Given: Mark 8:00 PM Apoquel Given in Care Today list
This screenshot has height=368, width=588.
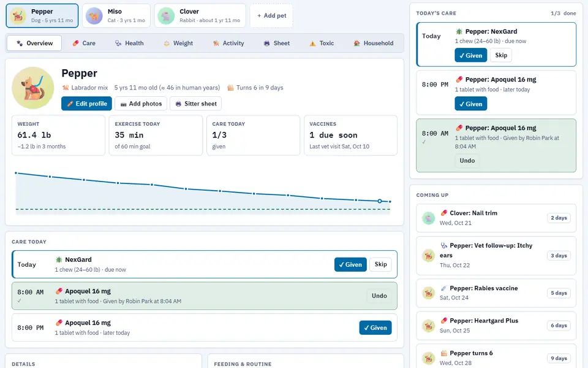Looking at the screenshot, I should 375,328.
